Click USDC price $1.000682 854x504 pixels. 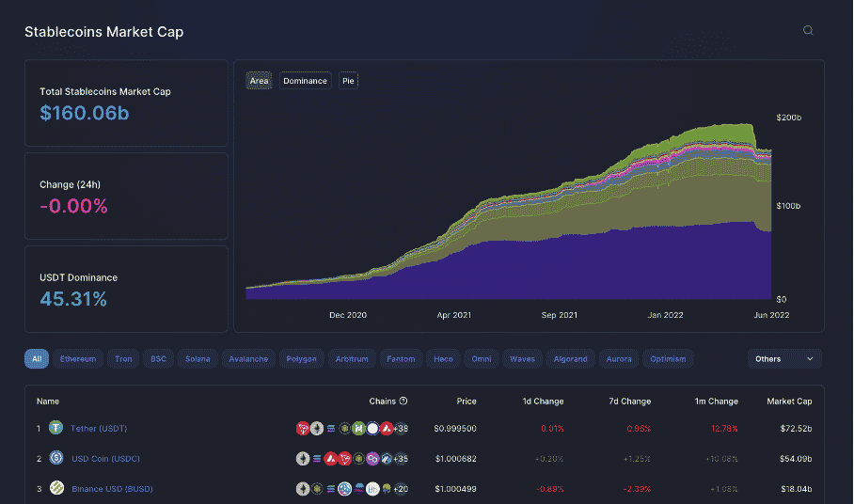coord(456,459)
